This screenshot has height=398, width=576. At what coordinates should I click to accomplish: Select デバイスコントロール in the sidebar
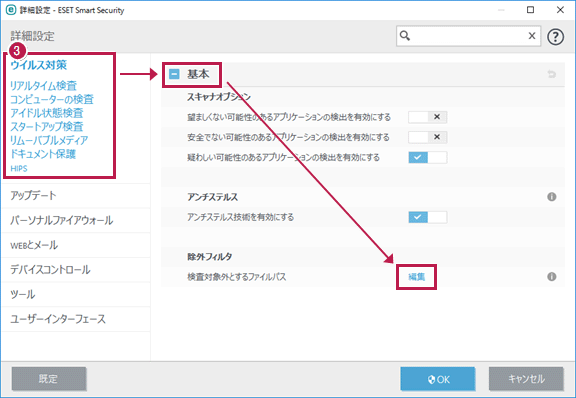tap(76, 269)
